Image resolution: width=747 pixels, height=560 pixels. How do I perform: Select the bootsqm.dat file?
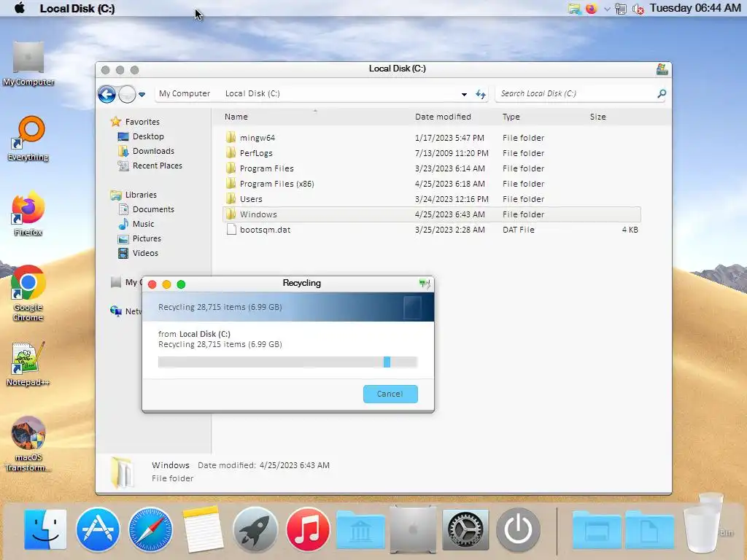(x=432, y=230)
